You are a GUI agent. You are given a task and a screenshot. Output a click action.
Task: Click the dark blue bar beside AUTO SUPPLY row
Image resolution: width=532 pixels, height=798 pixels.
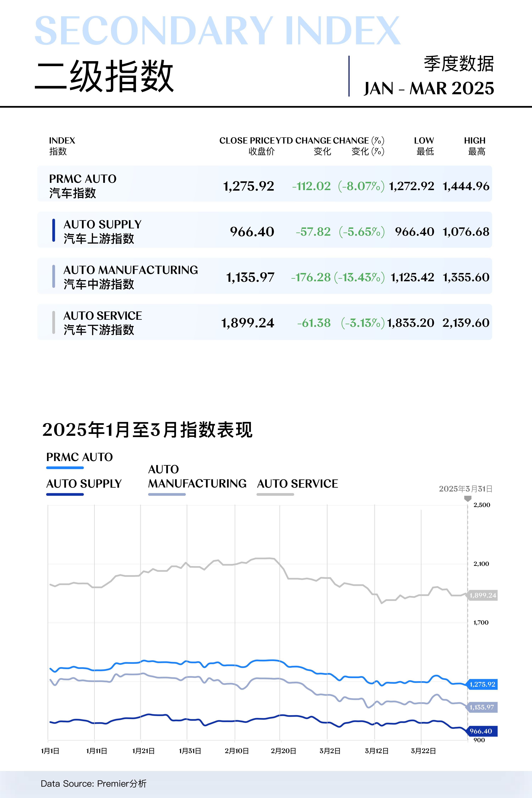[54, 230]
